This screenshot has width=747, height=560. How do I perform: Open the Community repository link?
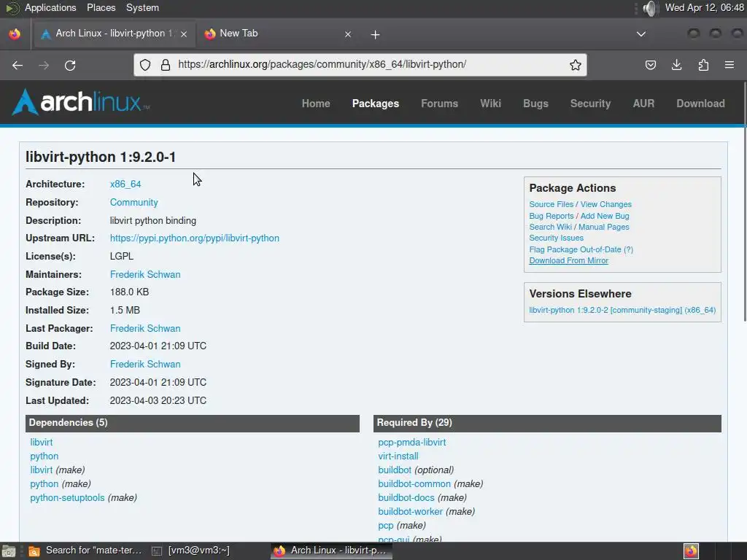pyautogui.click(x=134, y=203)
